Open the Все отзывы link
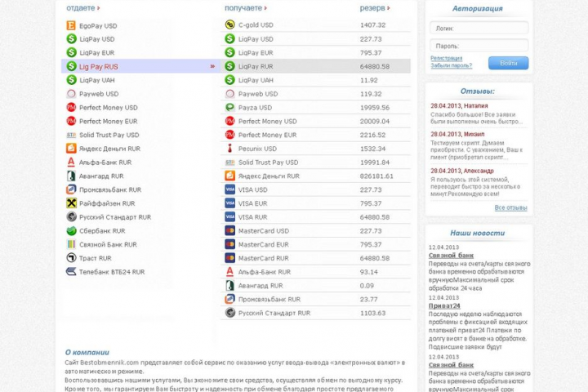The height and width of the screenshot is (392, 588). click(510, 207)
